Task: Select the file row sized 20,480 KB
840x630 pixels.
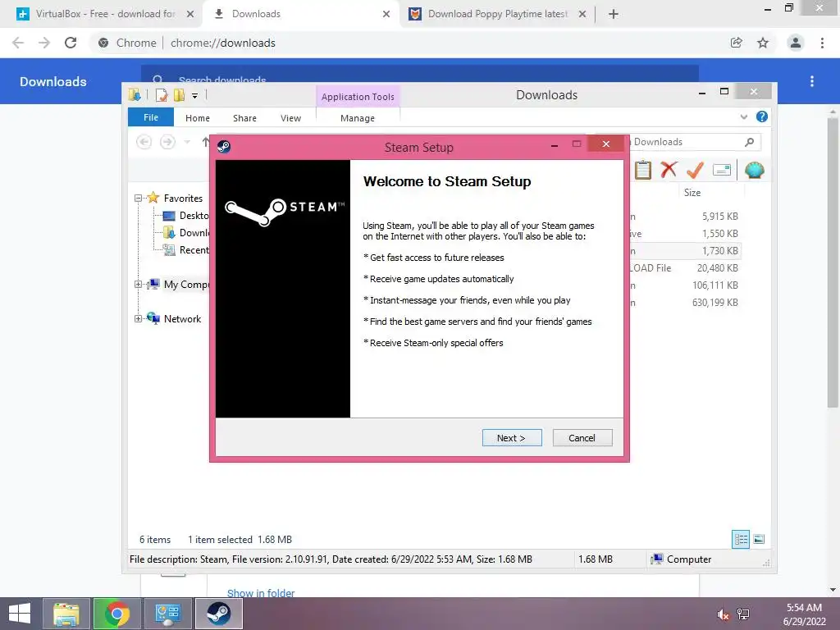Action: [685, 268]
